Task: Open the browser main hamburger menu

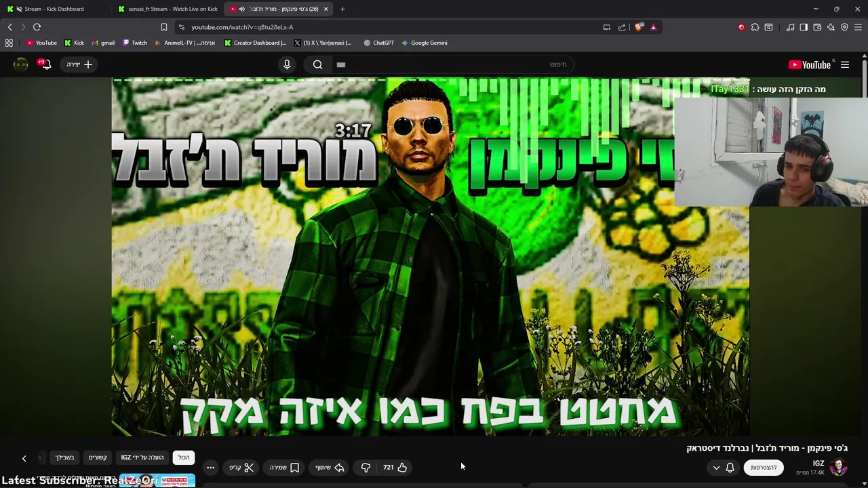Action: click(858, 27)
